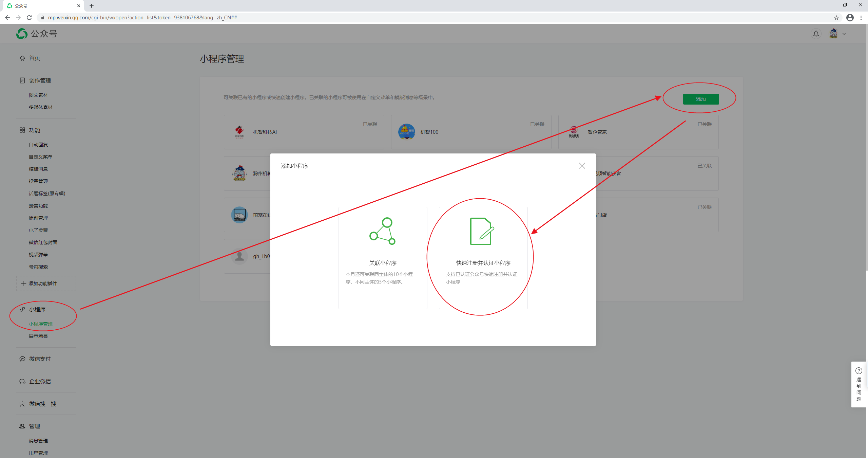Choose the 关联小程序 option card
Viewport: 868px width, 458px height.
coord(383,258)
